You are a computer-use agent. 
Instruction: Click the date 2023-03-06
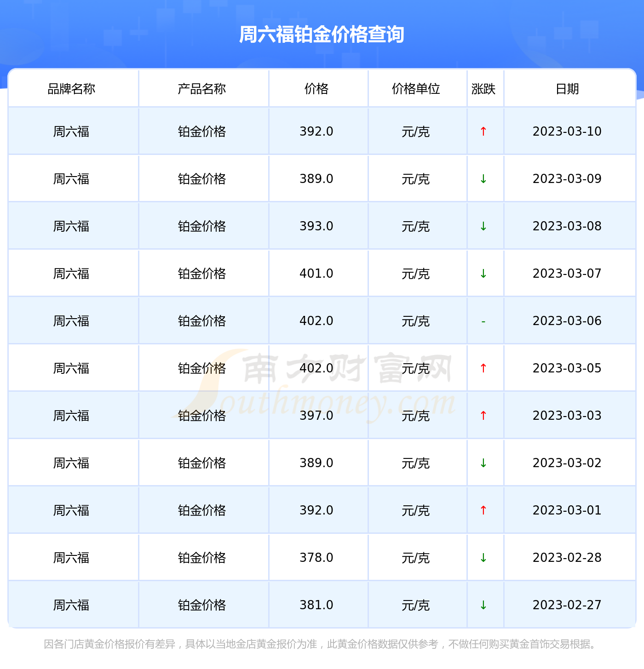pyautogui.click(x=567, y=321)
